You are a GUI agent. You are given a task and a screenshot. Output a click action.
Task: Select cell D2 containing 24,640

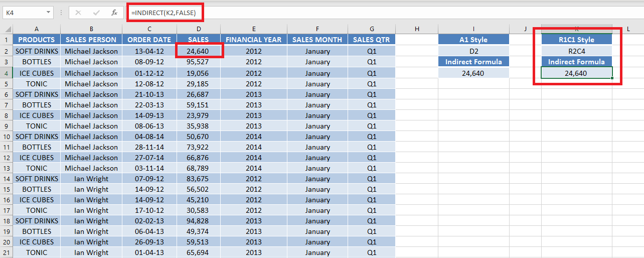pos(199,51)
